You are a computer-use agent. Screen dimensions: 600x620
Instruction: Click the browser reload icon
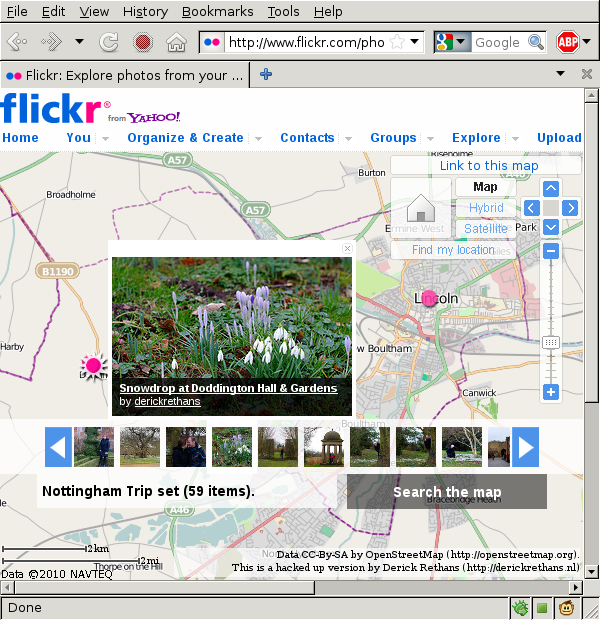(x=109, y=42)
